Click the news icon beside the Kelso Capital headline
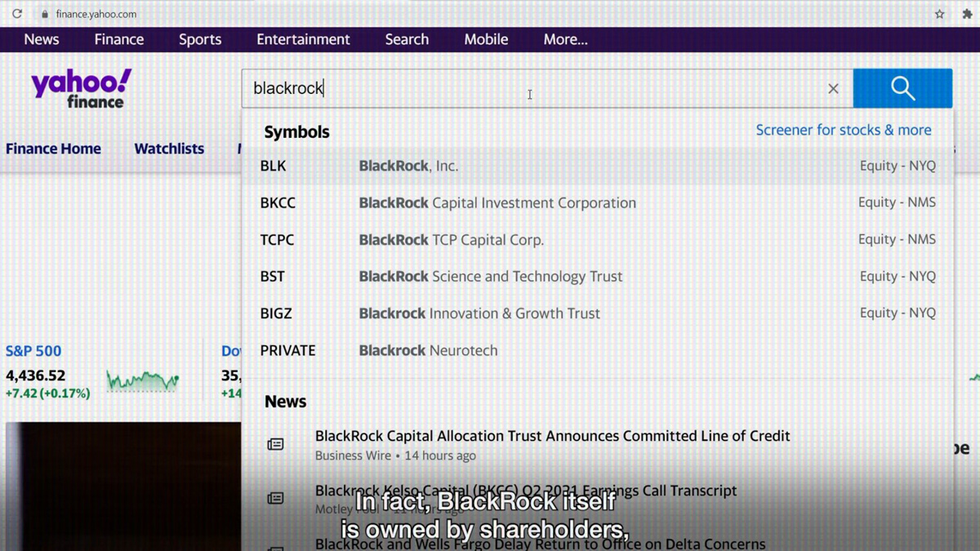Screen dimensions: 980x551 click(x=275, y=498)
